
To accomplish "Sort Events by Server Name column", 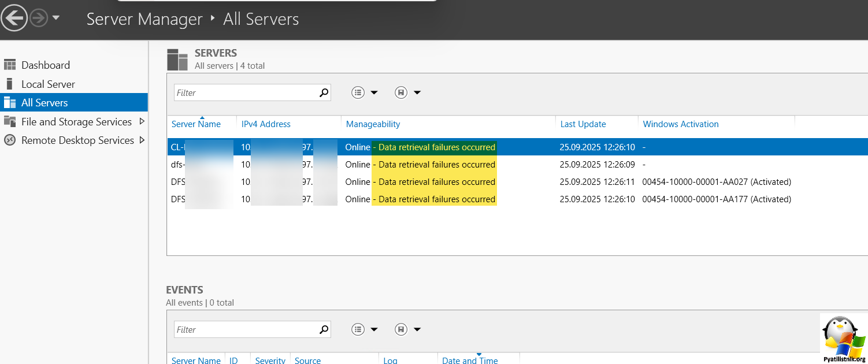I will coord(196,360).
